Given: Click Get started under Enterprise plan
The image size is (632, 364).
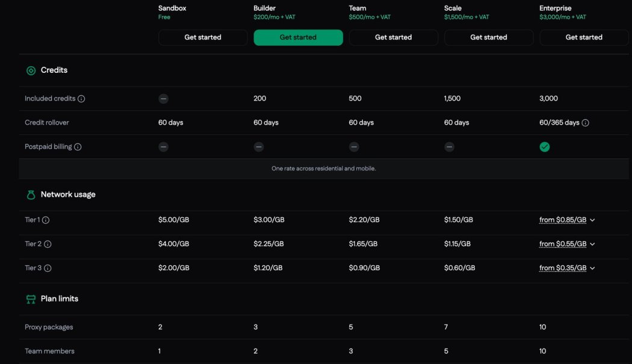Looking at the screenshot, I should (x=584, y=37).
